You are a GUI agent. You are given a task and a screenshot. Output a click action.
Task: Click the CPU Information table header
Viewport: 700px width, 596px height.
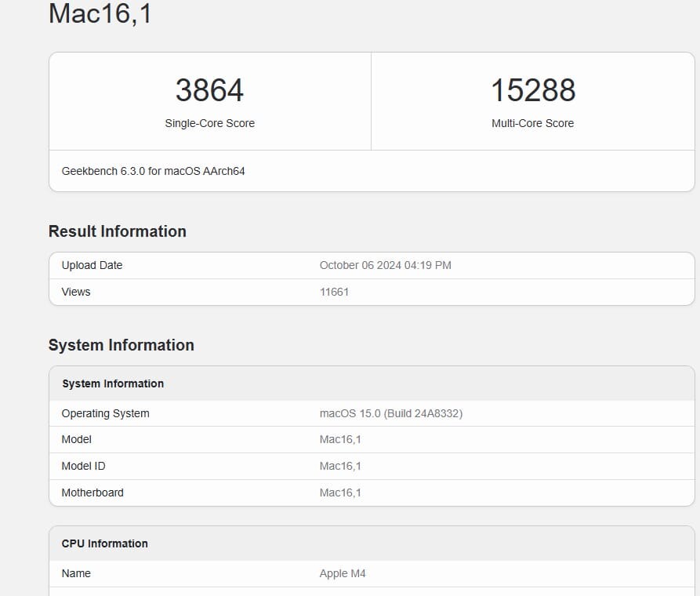point(104,543)
